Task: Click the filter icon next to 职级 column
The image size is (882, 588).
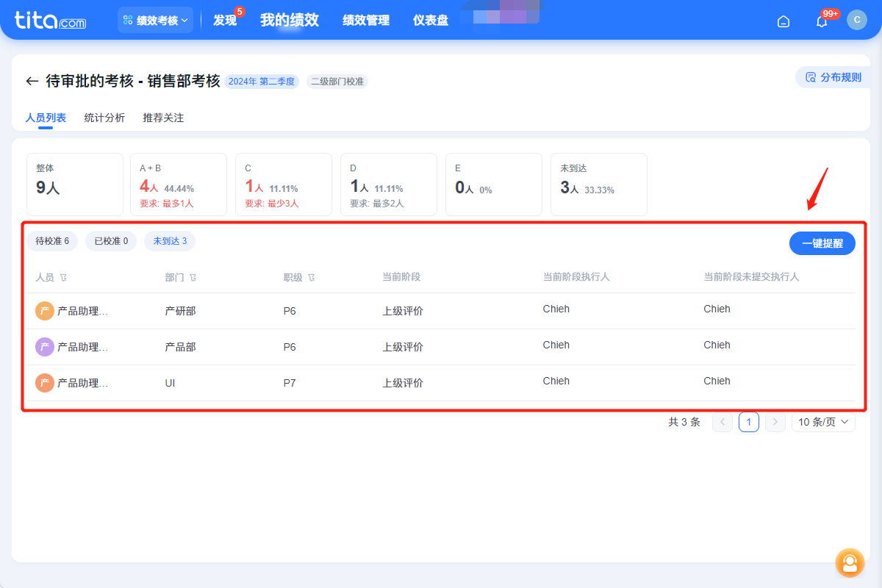Action: click(312, 278)
